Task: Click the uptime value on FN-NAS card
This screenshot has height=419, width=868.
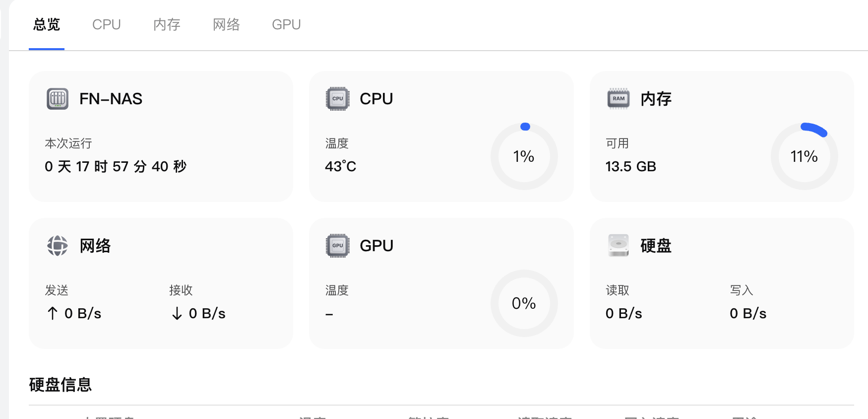Action: 116,166
